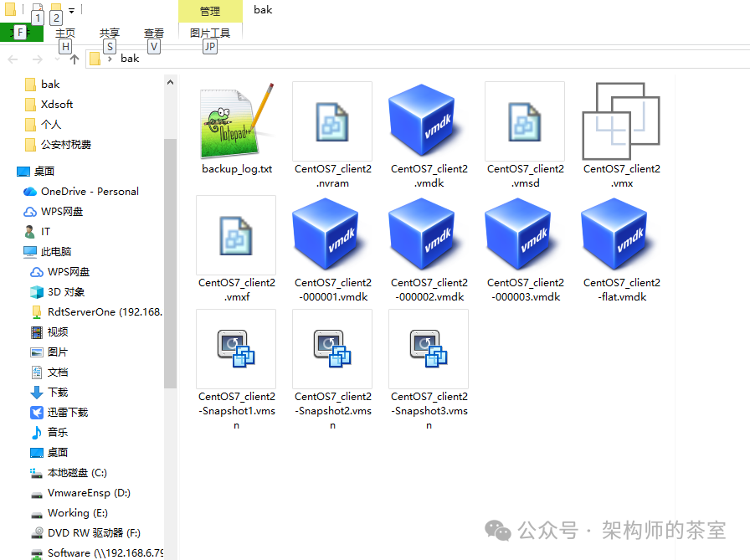Select the CentOS7_client2-Snapshot3.vmsn snapshot icon
Image resolution: width=750 pixels, height=560 pixels.
click(429, 348)
